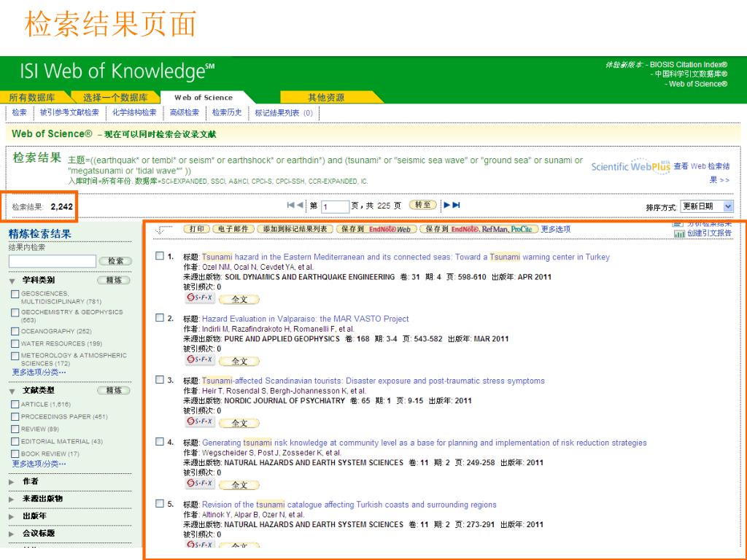
Task: Expand the 作者 refine section
Action: pos(12,482)
